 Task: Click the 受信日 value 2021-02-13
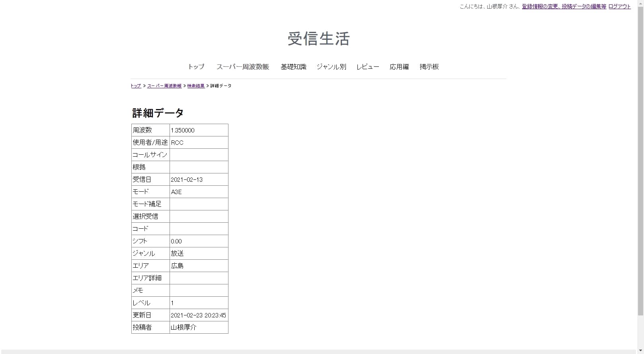click(187, 179)
